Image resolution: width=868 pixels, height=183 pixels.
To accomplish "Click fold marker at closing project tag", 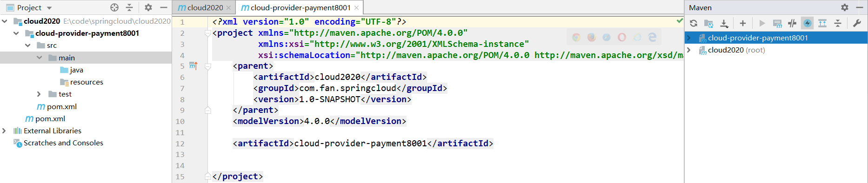I will (208, 176).
